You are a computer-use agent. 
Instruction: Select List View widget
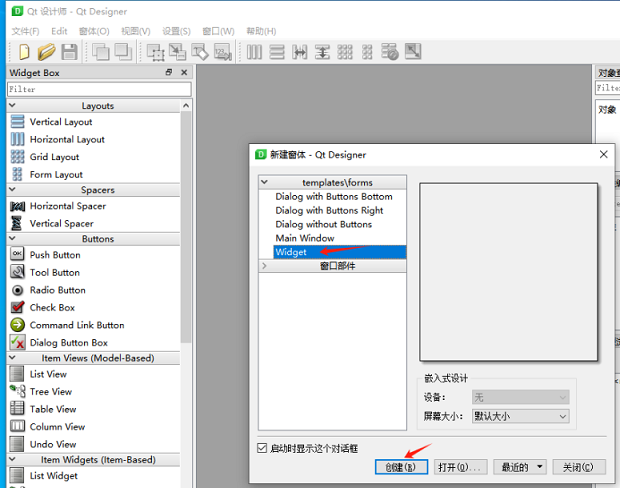coord(94,374)
